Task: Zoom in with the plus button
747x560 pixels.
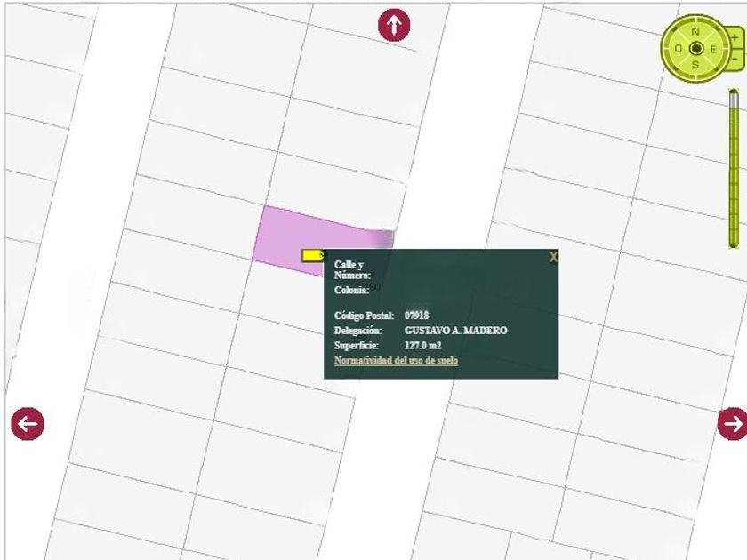Action: point(735,39)
